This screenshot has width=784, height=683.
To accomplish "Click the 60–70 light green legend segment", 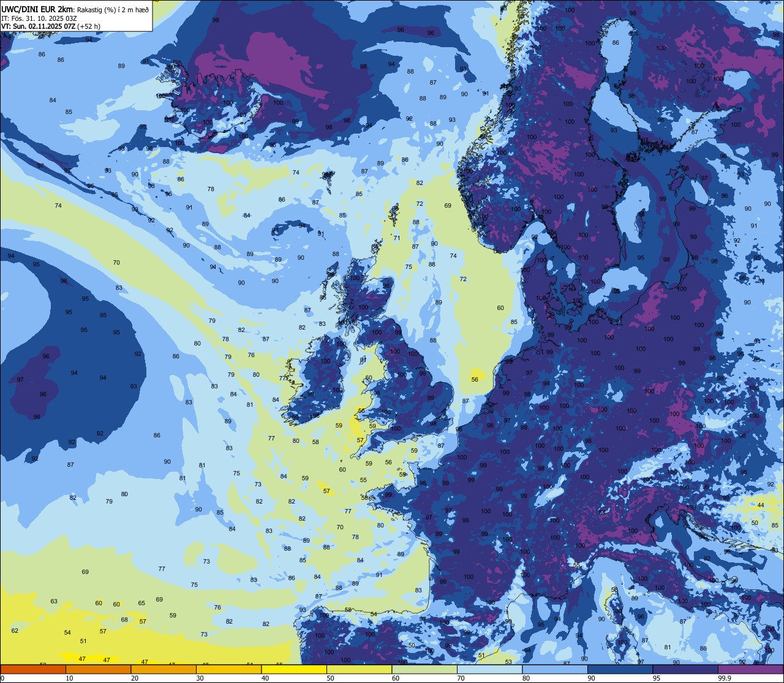I will (x=424, y=669).
